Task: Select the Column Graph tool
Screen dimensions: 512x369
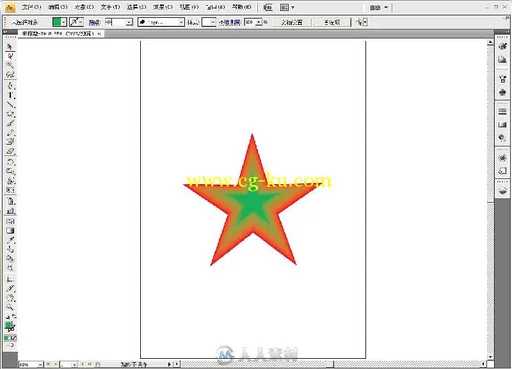Action: (10, 211)
